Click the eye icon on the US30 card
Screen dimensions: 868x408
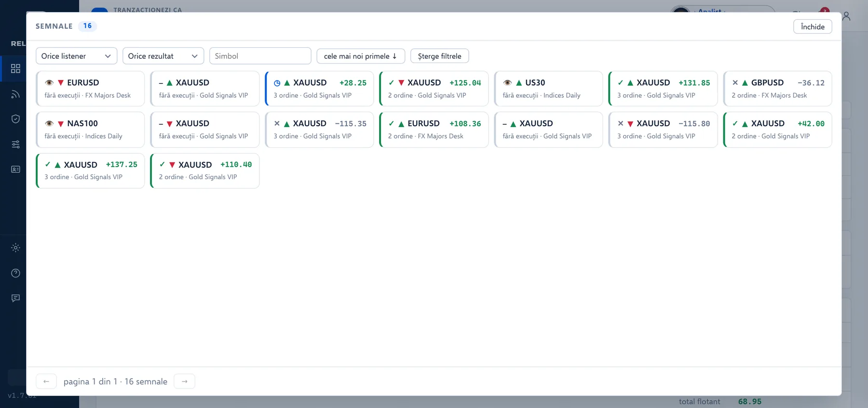click(x=507, y=83)
